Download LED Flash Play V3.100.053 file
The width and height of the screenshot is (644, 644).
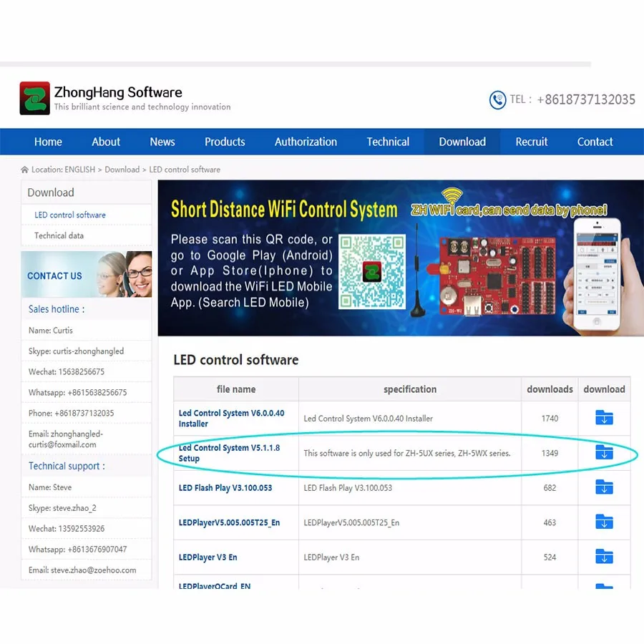[x=604, y=487]
